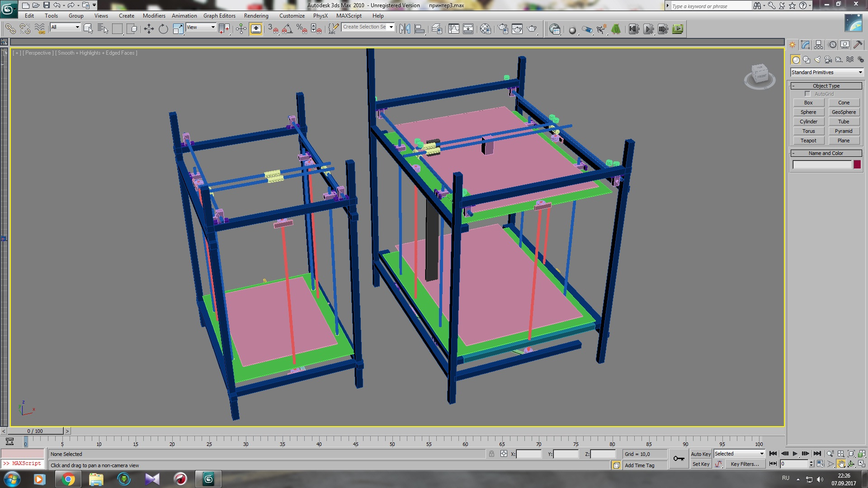
Task: Open the Name and Color expander
Action: pyautogui.click(x=826, y=153)
